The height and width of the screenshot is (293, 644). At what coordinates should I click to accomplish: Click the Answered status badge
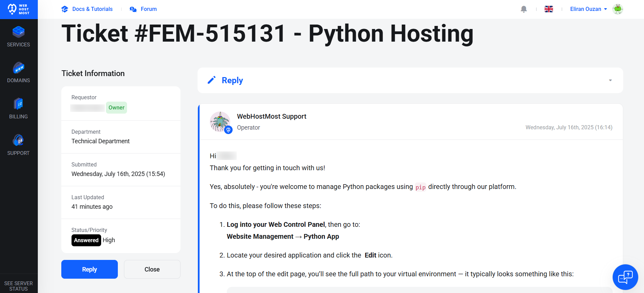click(x=86, y=240)
